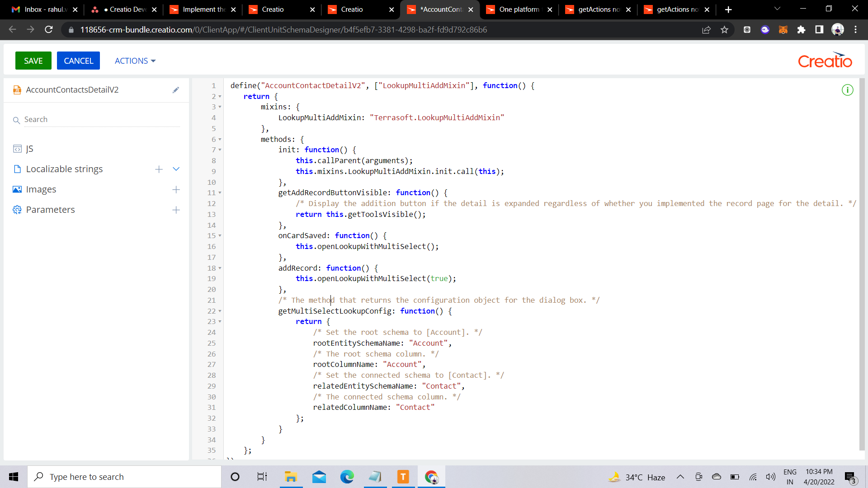The width and height of the screenshot is (868, 488).
Task: Click the green info icon in editor
Action: click(x=848, y=90)
